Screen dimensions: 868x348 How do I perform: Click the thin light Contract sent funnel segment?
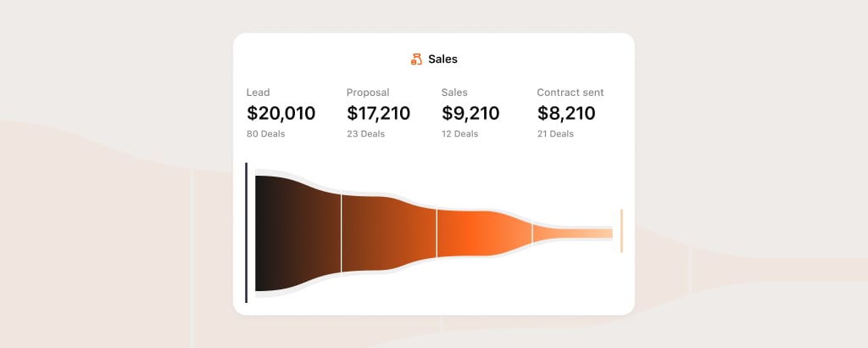(572, 233)
